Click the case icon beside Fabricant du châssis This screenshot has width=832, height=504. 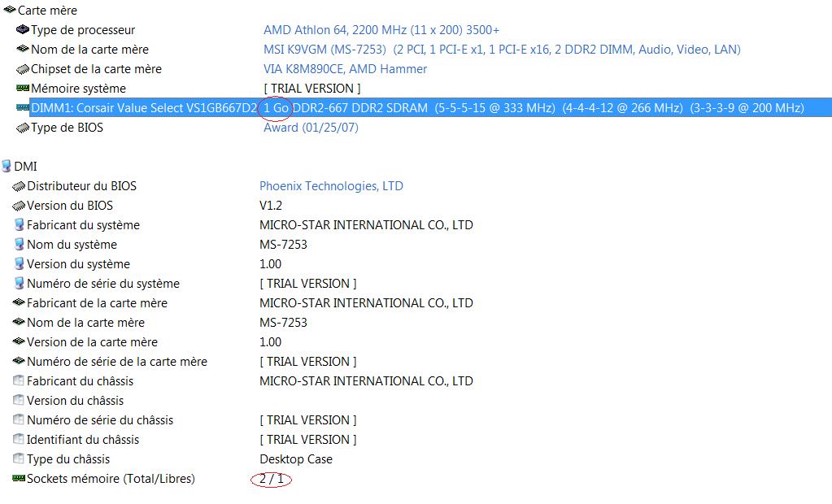tap(19, 380)
